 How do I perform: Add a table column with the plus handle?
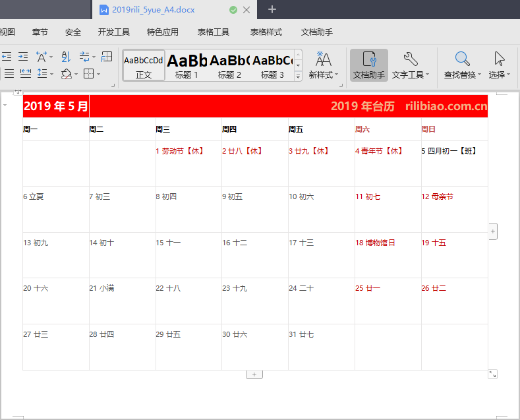(493, 231)
